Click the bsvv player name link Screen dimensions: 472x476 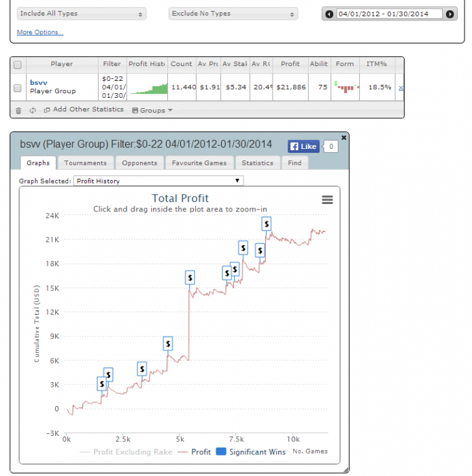click(39, 82)
